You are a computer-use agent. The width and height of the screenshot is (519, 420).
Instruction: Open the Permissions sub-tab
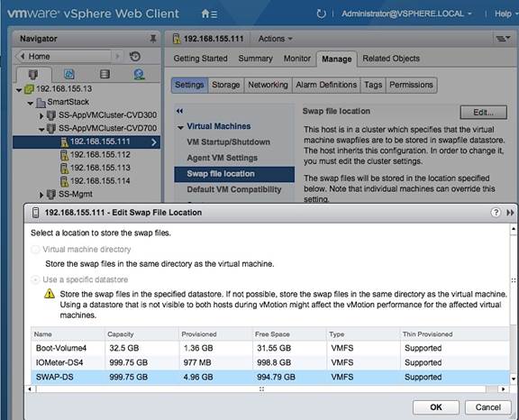coord(411,85)
